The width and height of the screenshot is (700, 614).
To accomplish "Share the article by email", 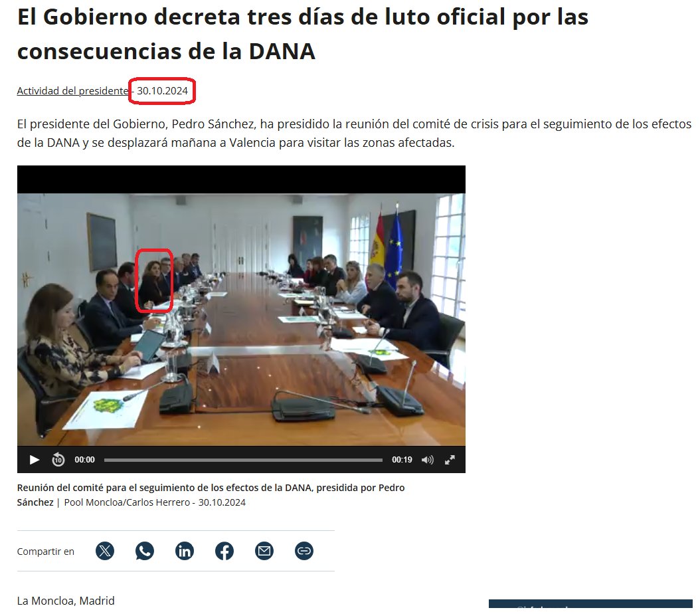I will tap(264, 550).
